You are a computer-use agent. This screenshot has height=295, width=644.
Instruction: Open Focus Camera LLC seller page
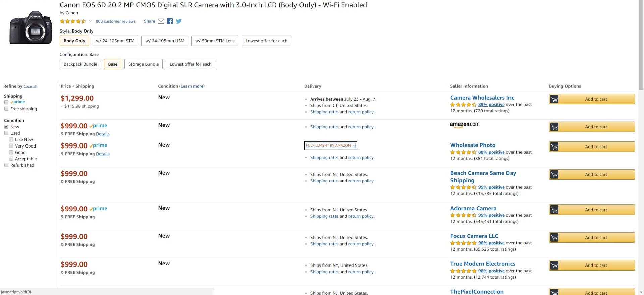click(x=474, y=236)
